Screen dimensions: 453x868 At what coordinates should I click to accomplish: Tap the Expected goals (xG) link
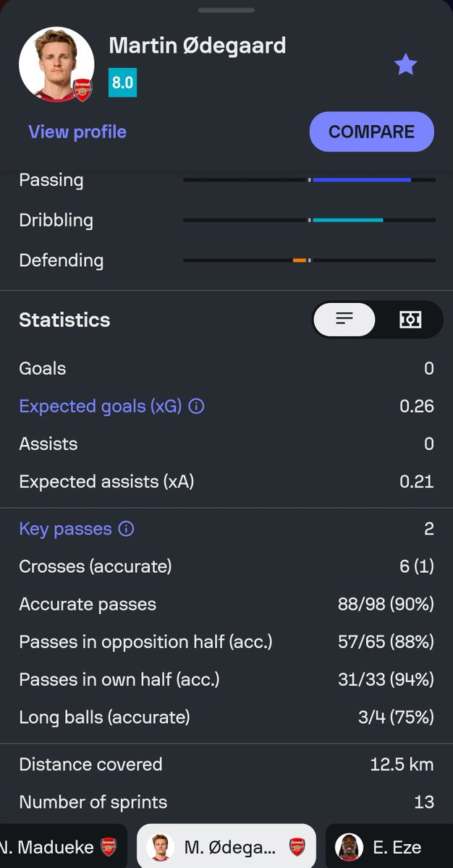click(x=101, y=407)
